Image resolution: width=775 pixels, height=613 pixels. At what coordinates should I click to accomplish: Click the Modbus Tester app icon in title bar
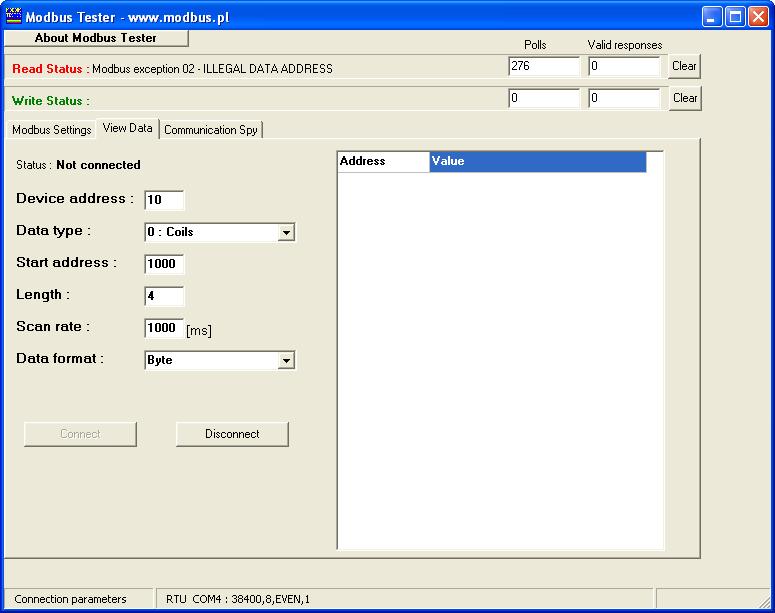(x=13, y=16)
